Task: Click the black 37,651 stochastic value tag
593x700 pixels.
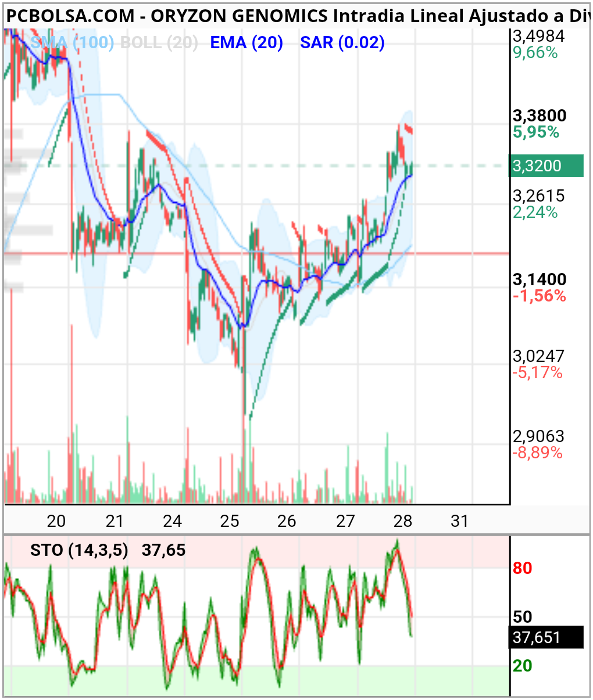Action: pyautogui.click(x=546, y=638)
